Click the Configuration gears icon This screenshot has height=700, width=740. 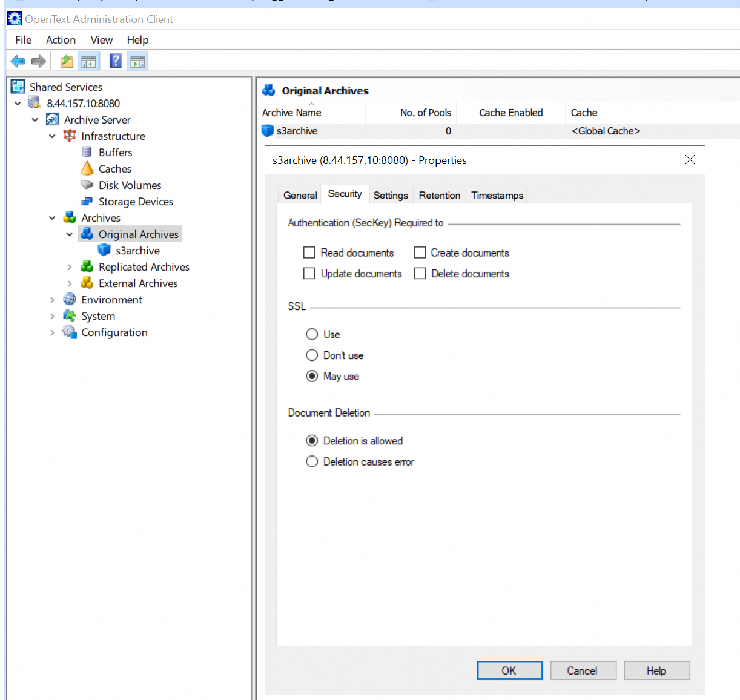(x=70, y=332)
